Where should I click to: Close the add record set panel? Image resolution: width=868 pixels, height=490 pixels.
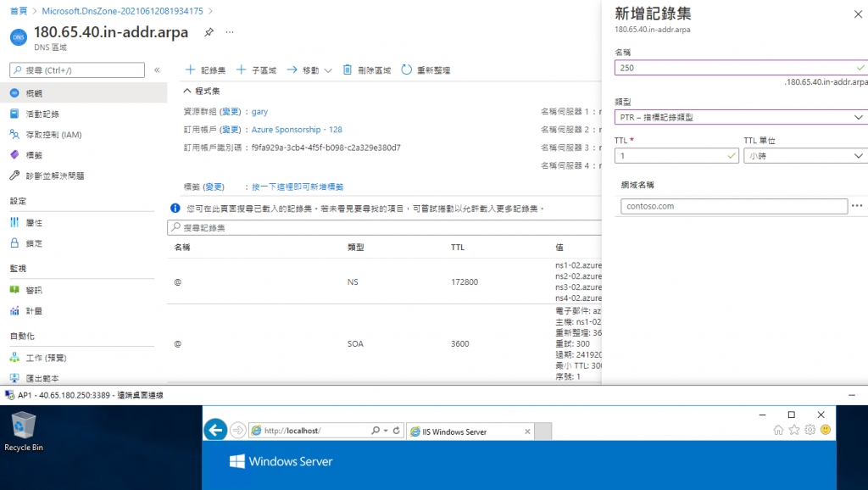(x=858, y=14)
